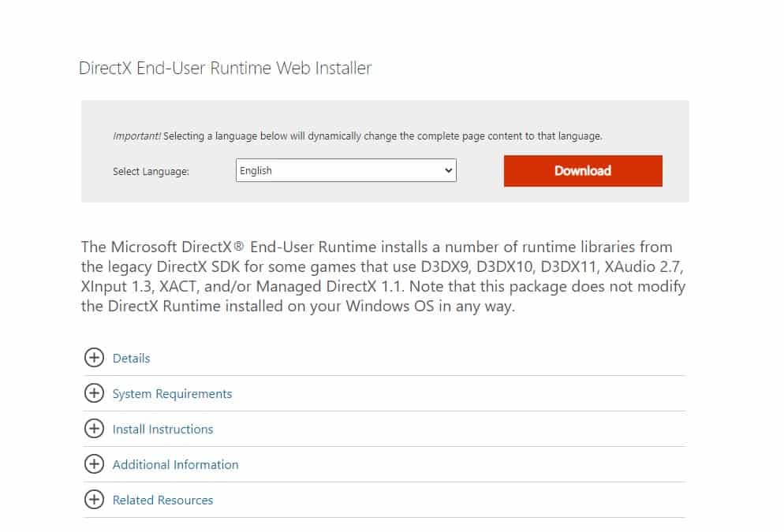Click the plus icon beside Install Instructions
The height and width of the screenshot is (532, 784).
coord(94,429)
